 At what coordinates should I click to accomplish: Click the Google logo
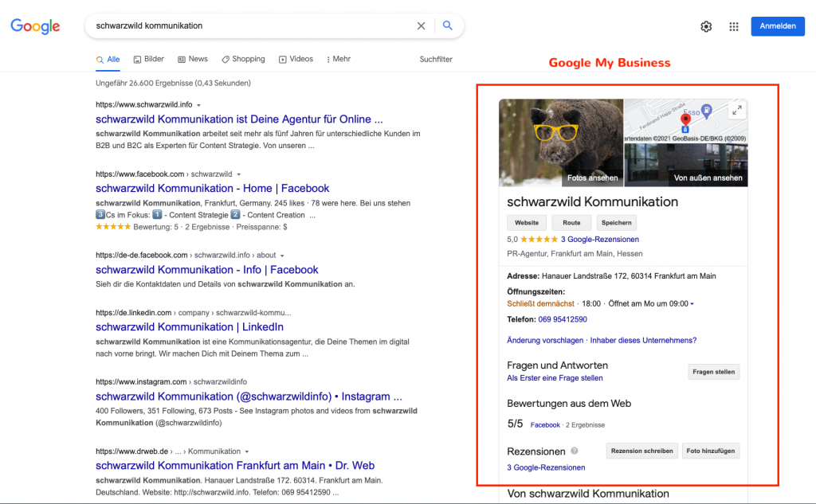[x=35, y=26]
